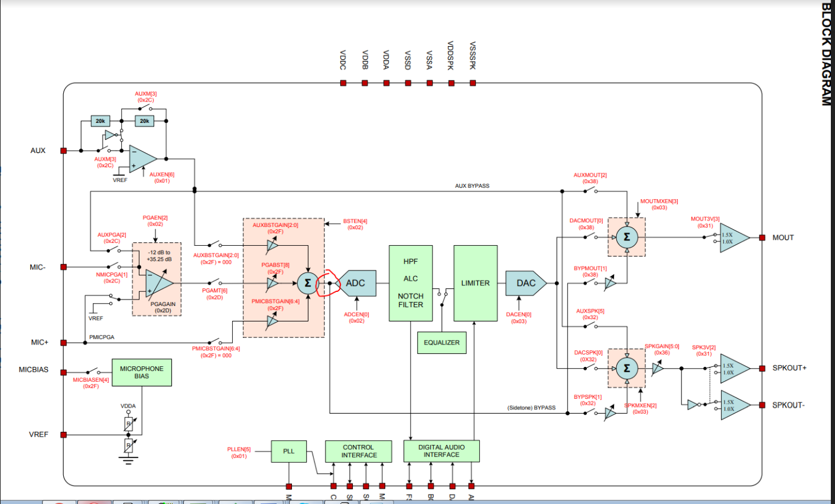Click the -12 dB to +35.25 dB text
Screen dimensions: 835x504
tap(160, 255)
